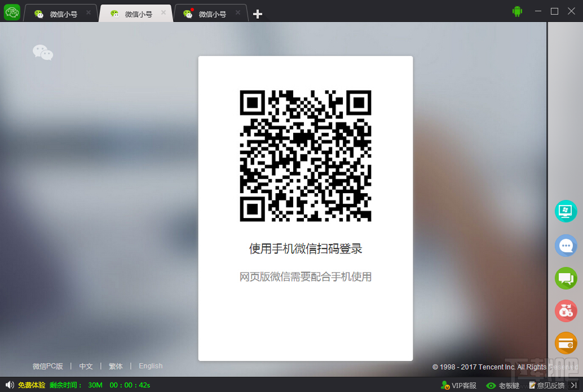Click the red lucky money sidebar icon
Screen dimensions: 583x392
[x=566, y=310]
